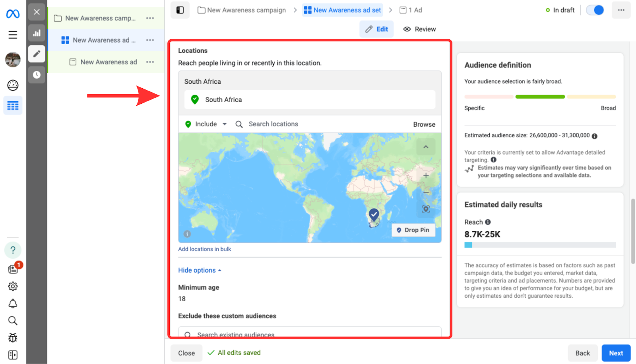Select New Awareness ad in the tree
Screen dimensions: 636x364
(109, 62)
